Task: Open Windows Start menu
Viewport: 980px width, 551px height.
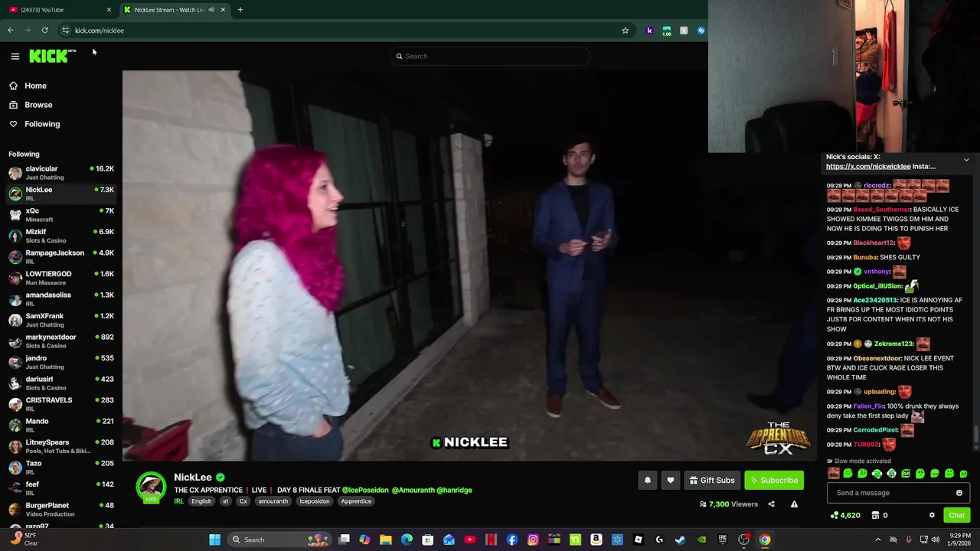Action: tap(215, 540)
